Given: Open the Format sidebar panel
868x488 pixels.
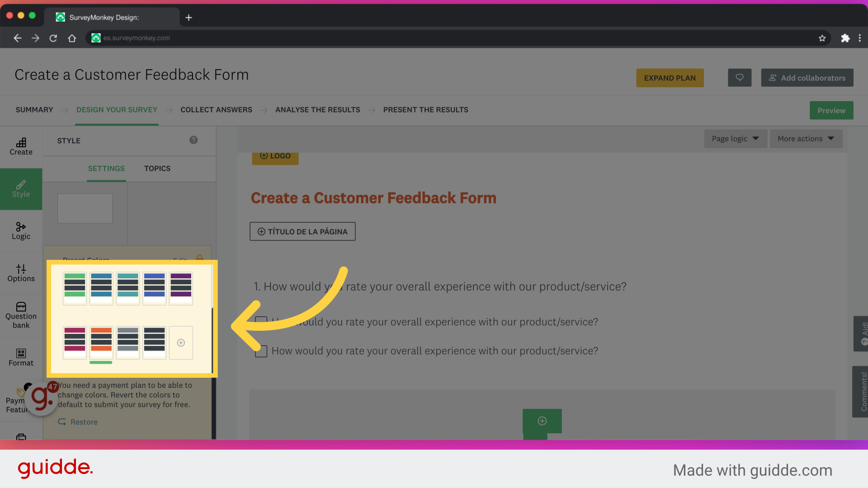Looking at the screenshot, I should pos(21,357).
